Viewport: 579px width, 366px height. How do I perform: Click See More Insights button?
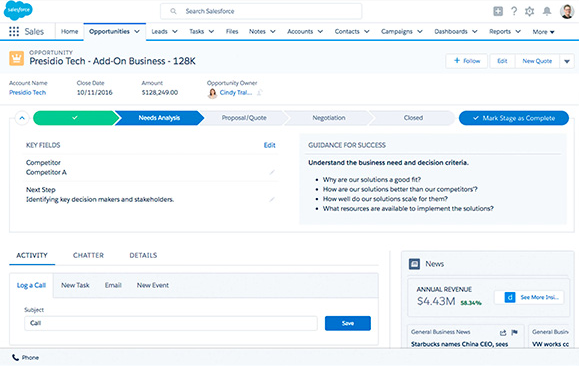tap(529, 297)
